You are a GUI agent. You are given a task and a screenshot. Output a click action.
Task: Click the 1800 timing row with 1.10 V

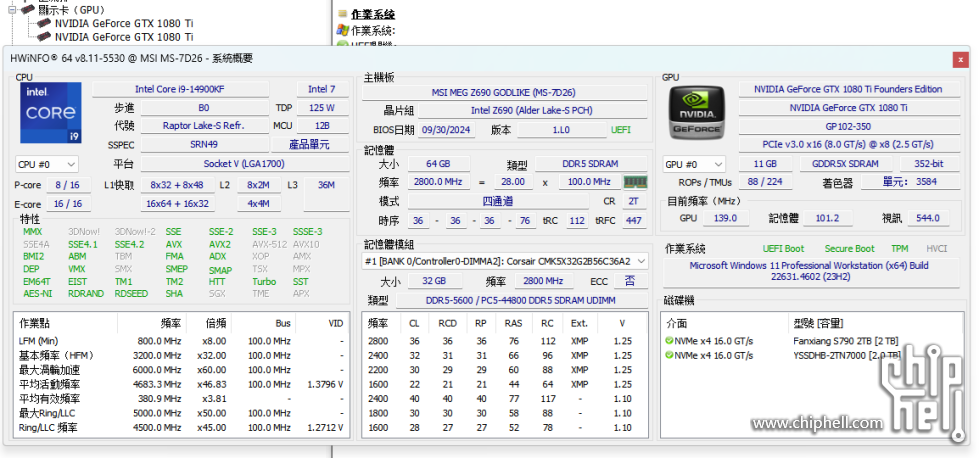[504, 413]
